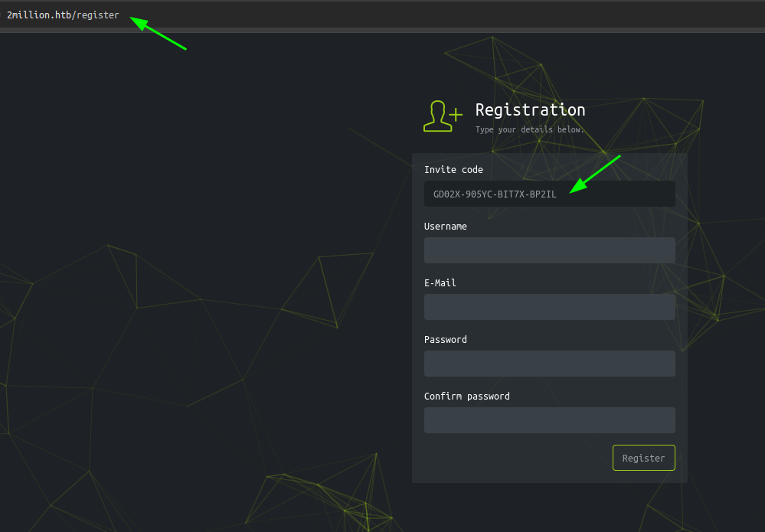Click the green arrow pointing at the invite code
This screenshot has width=765, height=532.
tap(595, 175)
